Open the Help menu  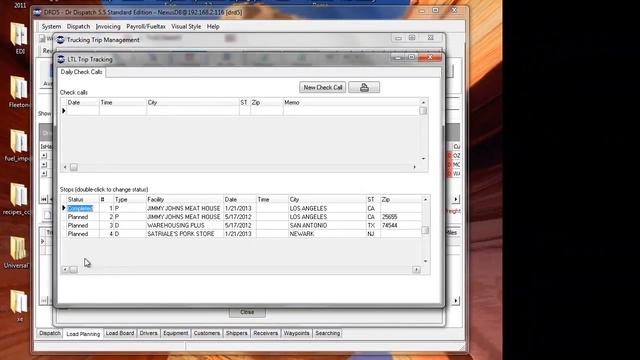click(213, 27)
